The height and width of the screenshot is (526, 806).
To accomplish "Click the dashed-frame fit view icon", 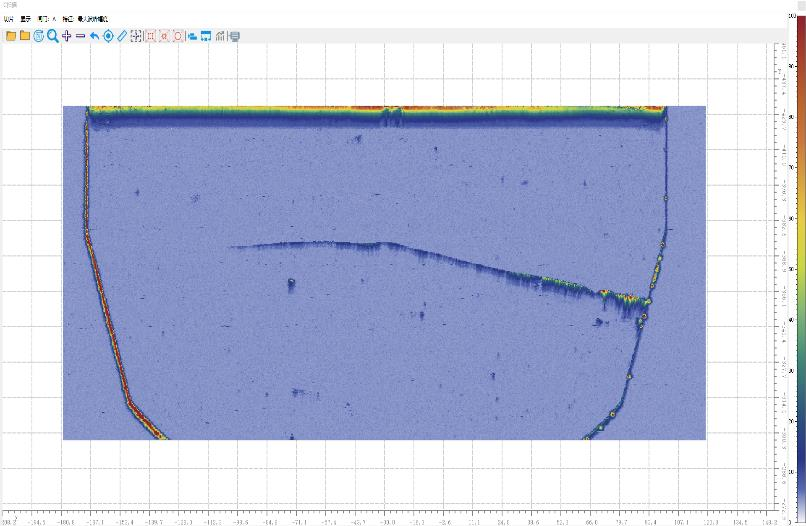I will click(x=137, y=36).
